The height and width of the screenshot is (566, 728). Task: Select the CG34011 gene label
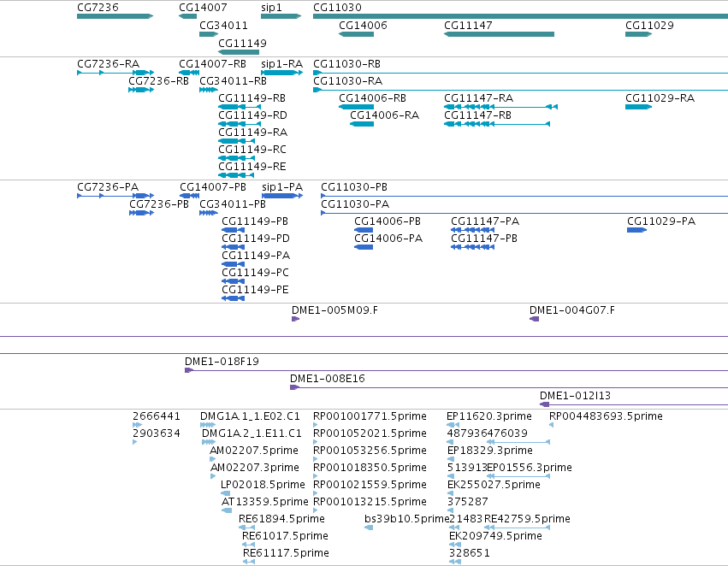click(x=223, y=26)
